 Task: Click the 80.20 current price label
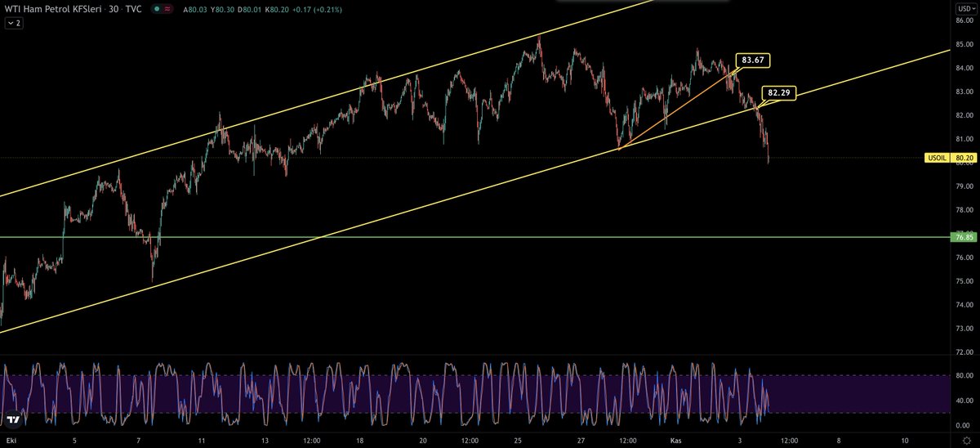pos(964,157)
